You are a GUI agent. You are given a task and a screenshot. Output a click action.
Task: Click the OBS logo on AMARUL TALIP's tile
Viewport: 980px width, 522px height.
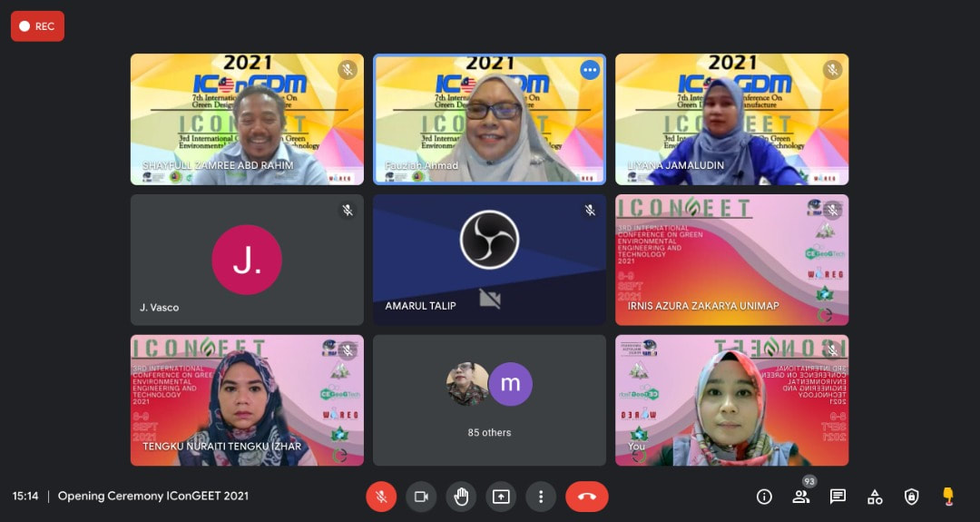tap(489, 240)
